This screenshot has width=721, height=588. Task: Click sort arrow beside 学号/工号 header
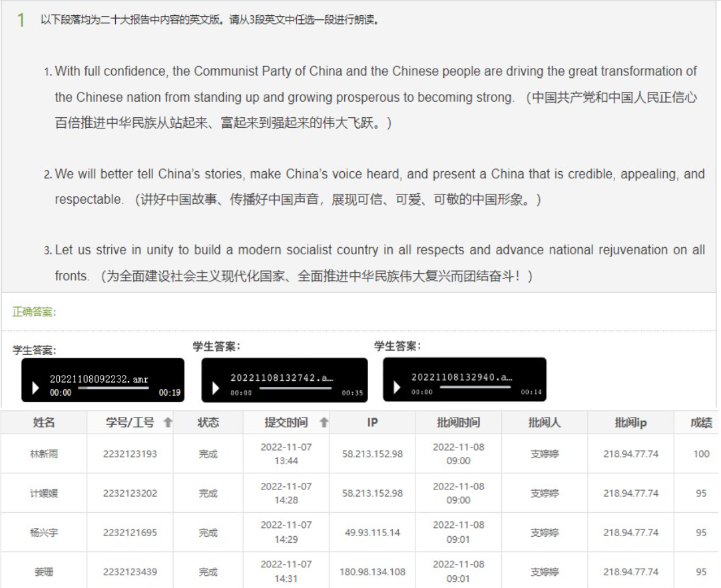[x=168, y=422]
